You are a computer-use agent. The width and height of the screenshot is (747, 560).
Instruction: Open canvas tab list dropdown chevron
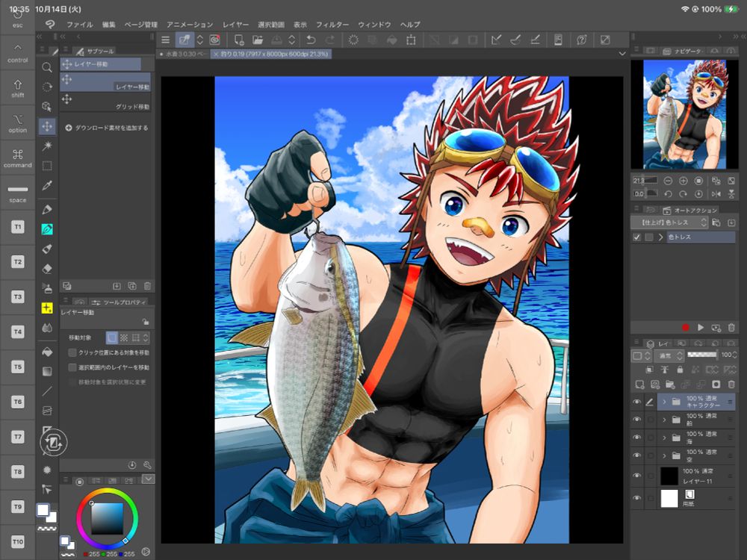(622, 54)
